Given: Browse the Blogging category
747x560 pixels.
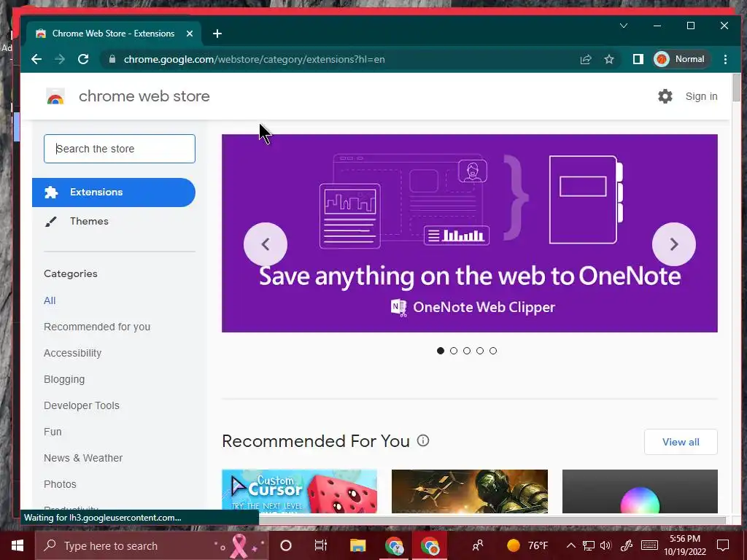Looking at the screenshot, I should click(64, 379).
